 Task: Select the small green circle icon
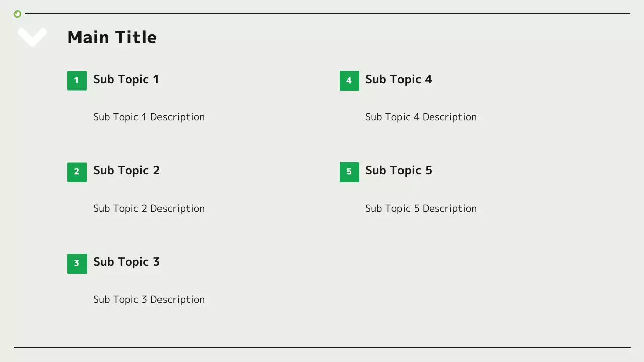[x=18, y=14]
